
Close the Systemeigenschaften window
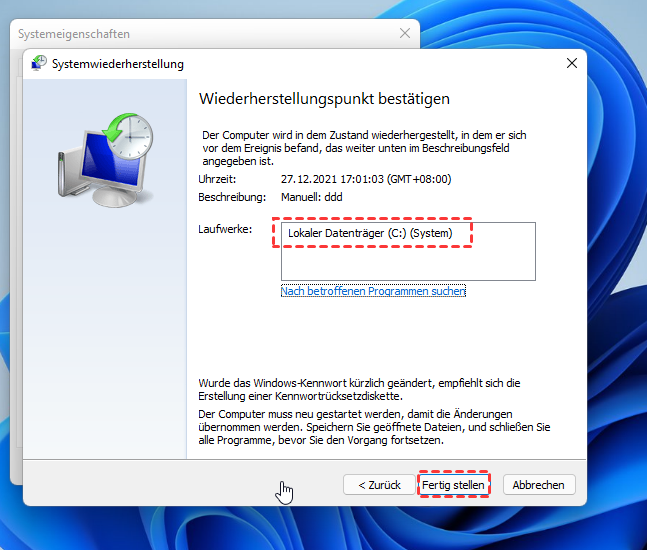405,33
